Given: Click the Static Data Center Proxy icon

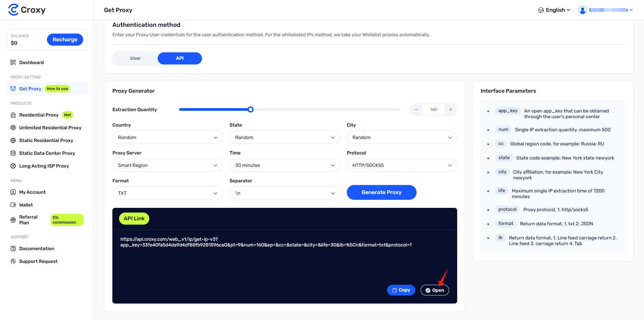Looking at the screenshot, I should (x=13, y=153).
